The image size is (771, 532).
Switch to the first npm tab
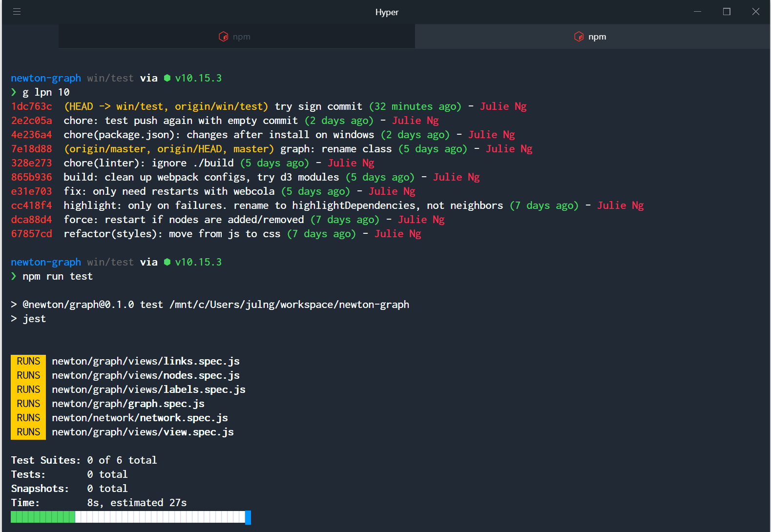coord(237,37)
